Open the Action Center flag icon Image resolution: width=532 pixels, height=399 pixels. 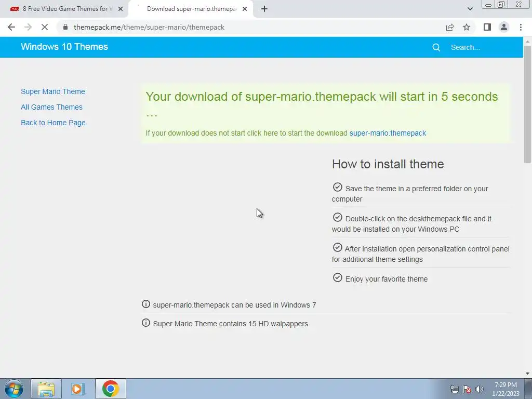click(467, 389)
